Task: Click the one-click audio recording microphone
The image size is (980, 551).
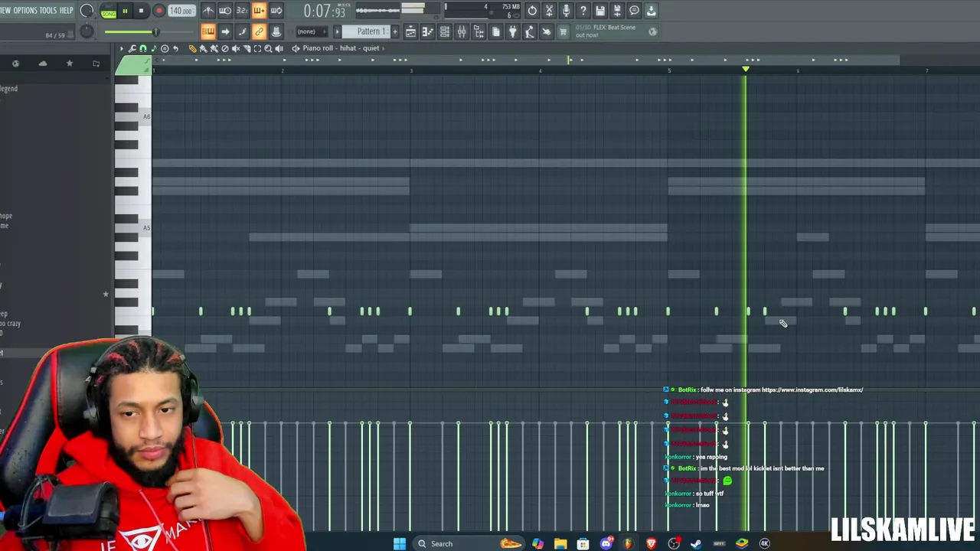Action: click(566, 11)
